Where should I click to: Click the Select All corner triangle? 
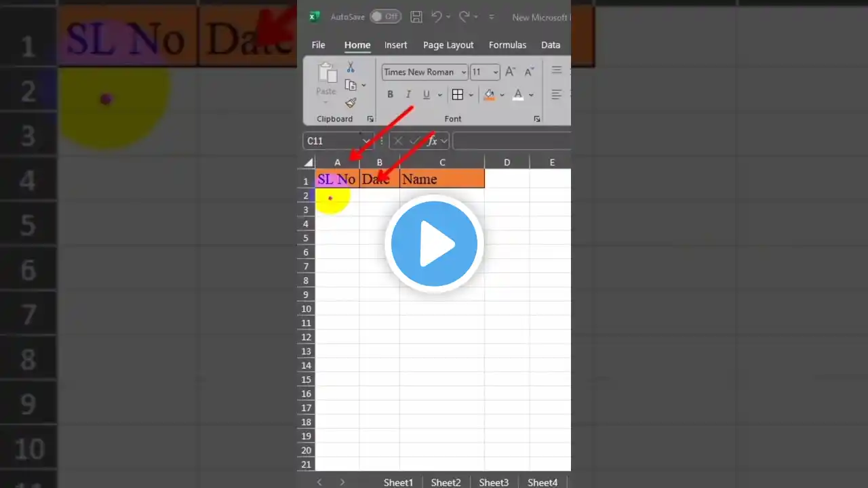tap(309, 163)
